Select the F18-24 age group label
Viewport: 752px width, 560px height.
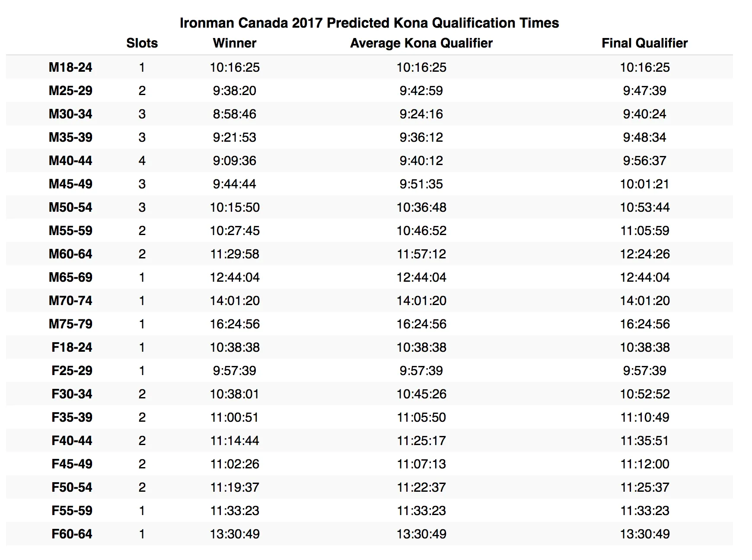(x=72, y=347)
